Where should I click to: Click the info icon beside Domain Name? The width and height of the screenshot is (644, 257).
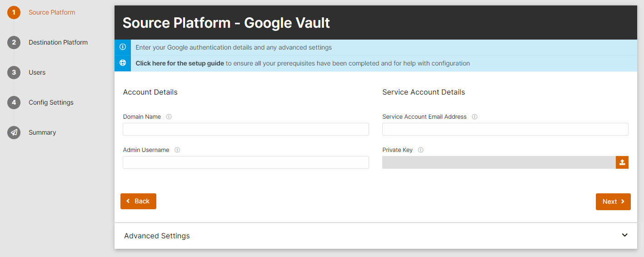(169, 117)
